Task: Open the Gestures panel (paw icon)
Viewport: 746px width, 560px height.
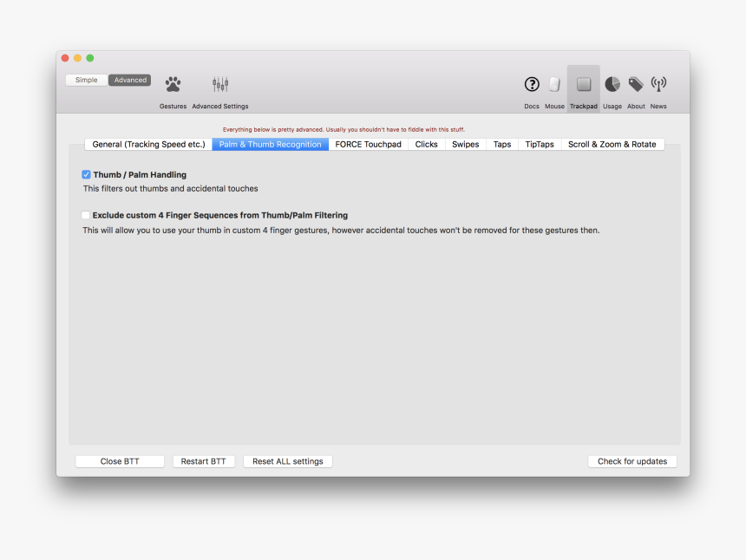Action: [x=173, y=84]
